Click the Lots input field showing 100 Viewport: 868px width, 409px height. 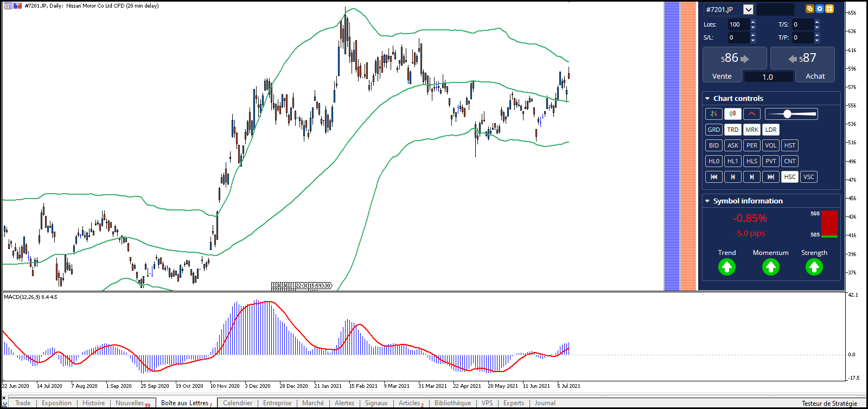point(738,24)
